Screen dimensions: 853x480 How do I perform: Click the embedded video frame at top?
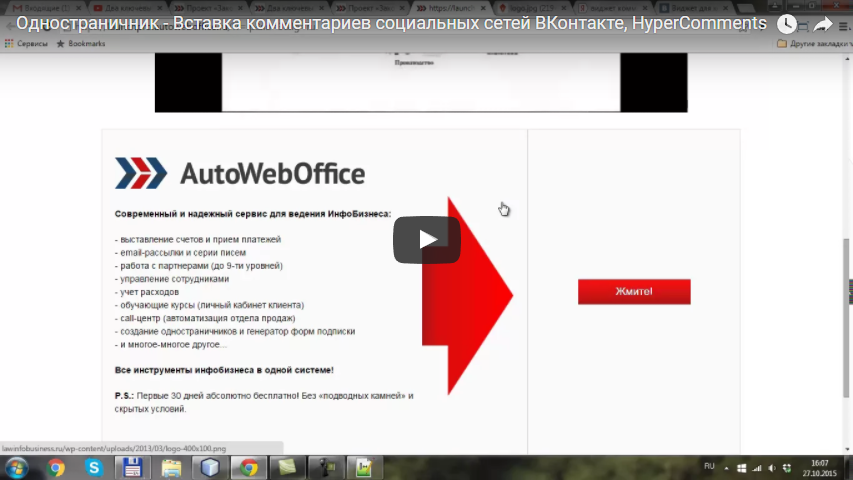[421, 83]
